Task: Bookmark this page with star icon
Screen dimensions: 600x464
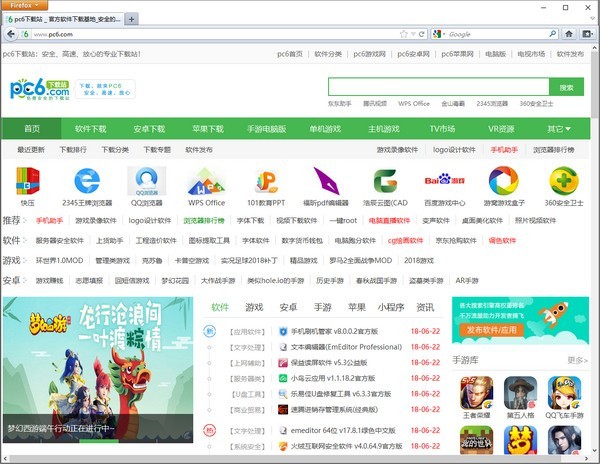Action: click(x=403, y=34)
